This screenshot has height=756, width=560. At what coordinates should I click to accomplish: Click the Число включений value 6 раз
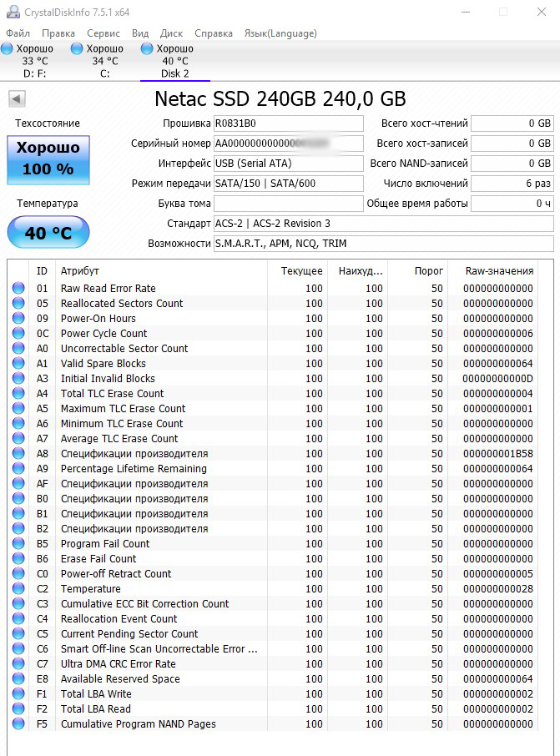point(512,184)
